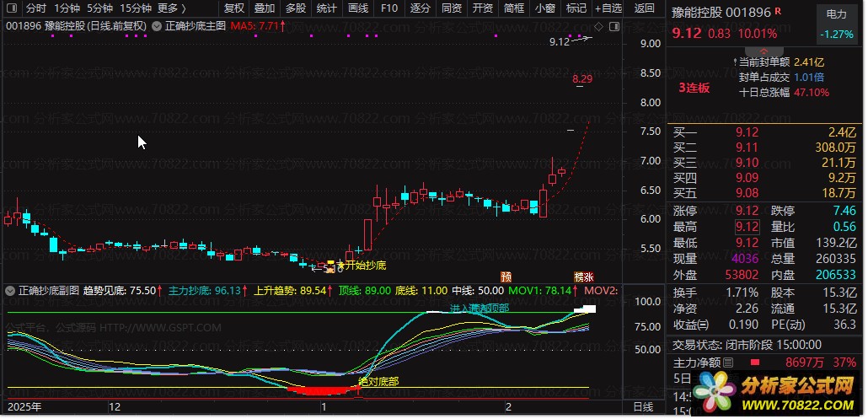This screenshot has height=419, width=868.
Task: Click the red R badge next to 001896
Action: tap(778, 11)
